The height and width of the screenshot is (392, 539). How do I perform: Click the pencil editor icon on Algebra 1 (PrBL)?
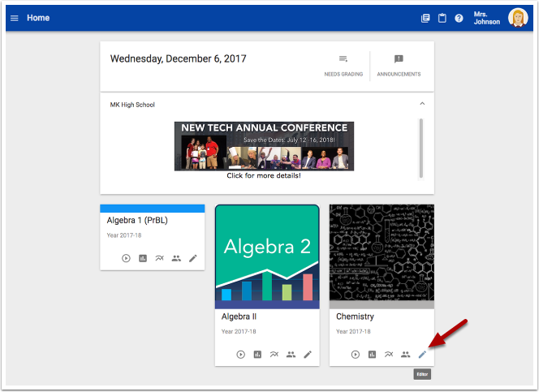193,258
